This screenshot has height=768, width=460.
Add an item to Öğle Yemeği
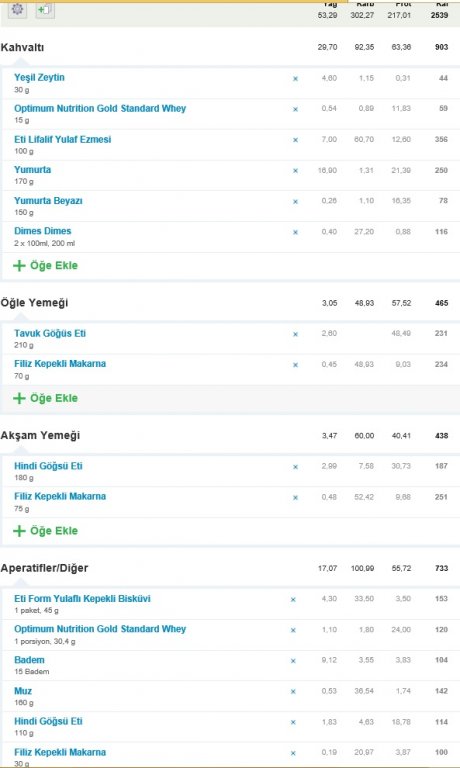click(45, 398)
